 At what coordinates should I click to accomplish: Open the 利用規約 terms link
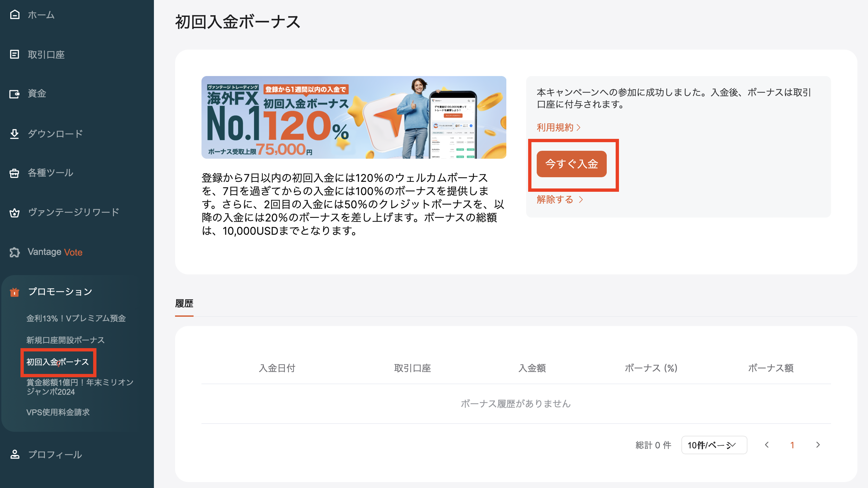tap(558, 128)
